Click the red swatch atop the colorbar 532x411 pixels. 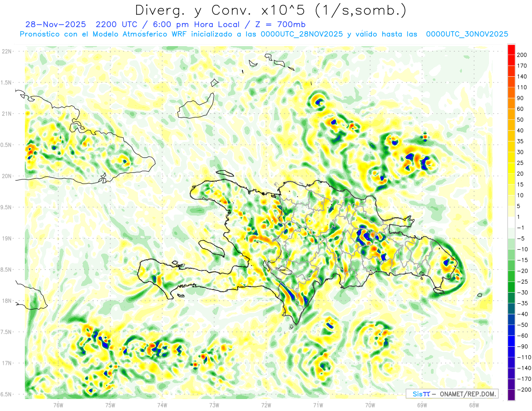(511, 50)
